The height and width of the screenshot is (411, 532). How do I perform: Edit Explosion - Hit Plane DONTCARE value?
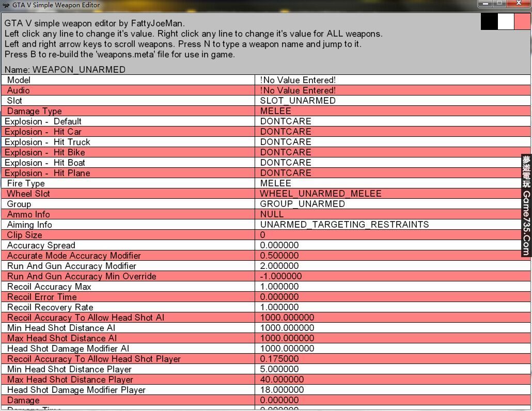[286, 173]
